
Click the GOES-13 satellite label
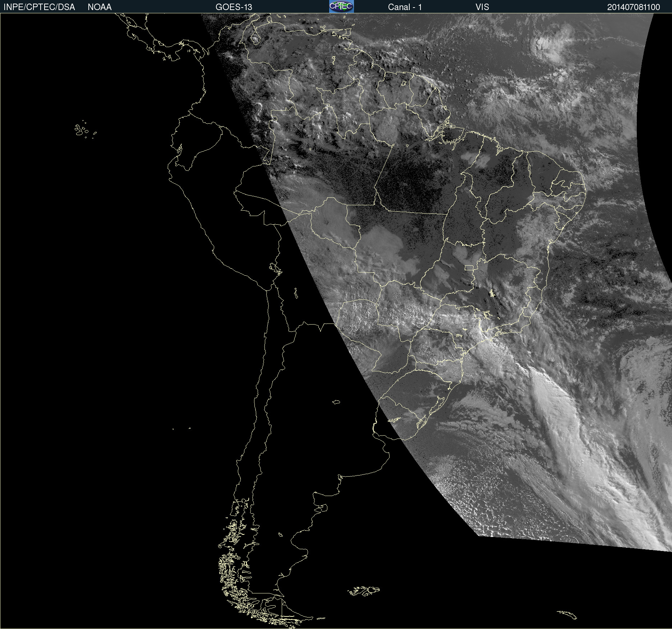click(x=234, y=7)
